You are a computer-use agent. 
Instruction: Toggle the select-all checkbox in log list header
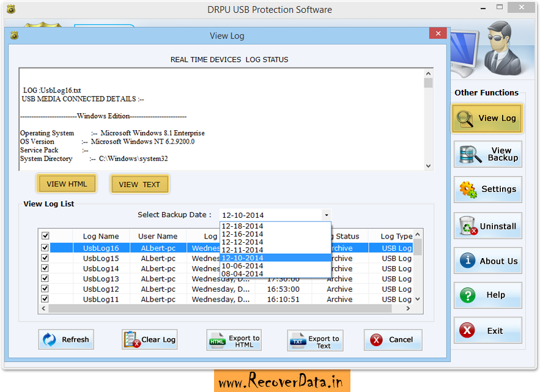(x=45, y=235)
